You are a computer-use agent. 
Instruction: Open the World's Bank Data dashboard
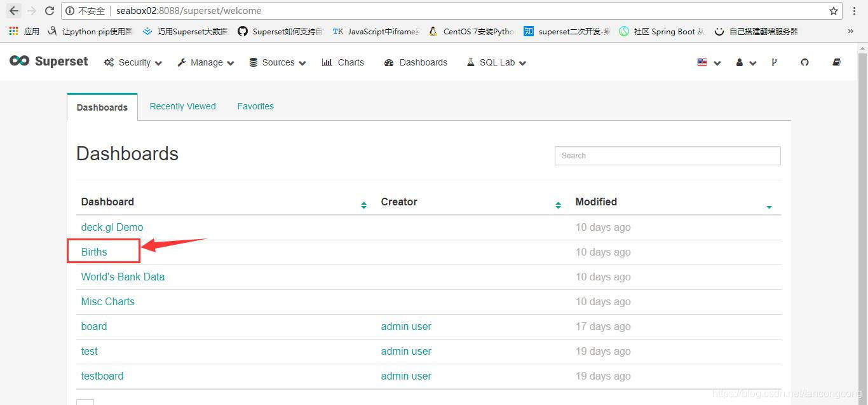(x=123, y=277)
